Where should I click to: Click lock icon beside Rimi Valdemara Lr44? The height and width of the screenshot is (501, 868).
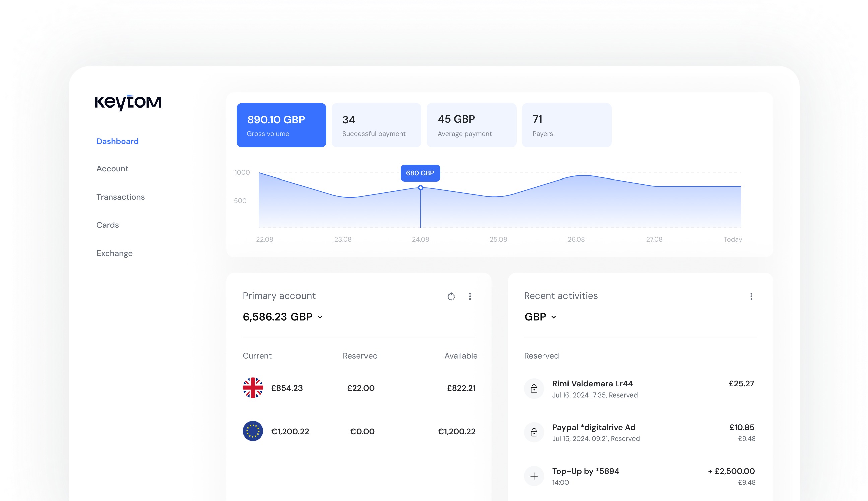(x=534, y=388)
